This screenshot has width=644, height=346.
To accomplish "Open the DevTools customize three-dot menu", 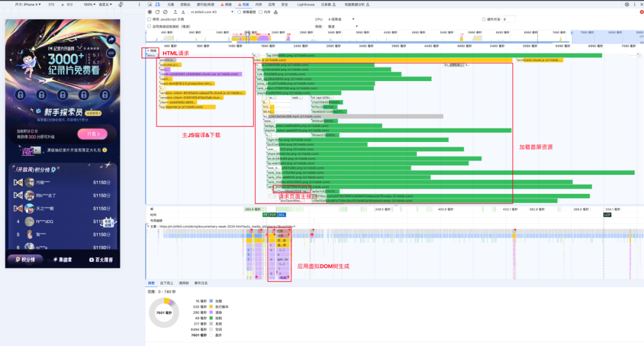I will point(634,5).
